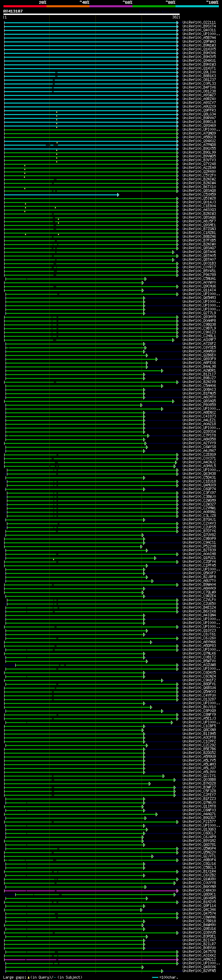Select the UniRef100_Q2JIY1 label
The height and width of the screenshot is (980, 222).
[199, 776]
